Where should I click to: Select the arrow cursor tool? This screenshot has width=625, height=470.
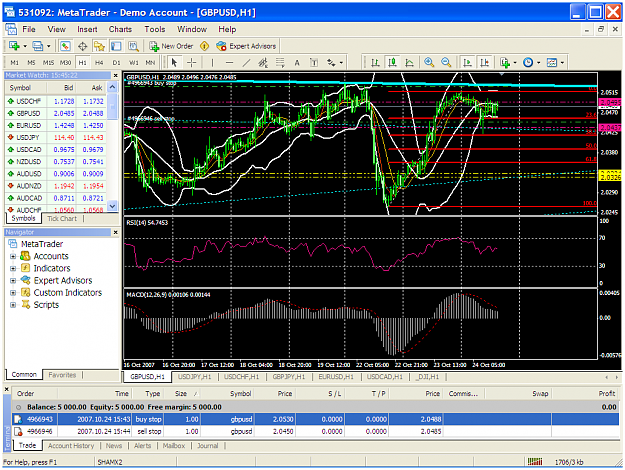click(x=174, y=63)
